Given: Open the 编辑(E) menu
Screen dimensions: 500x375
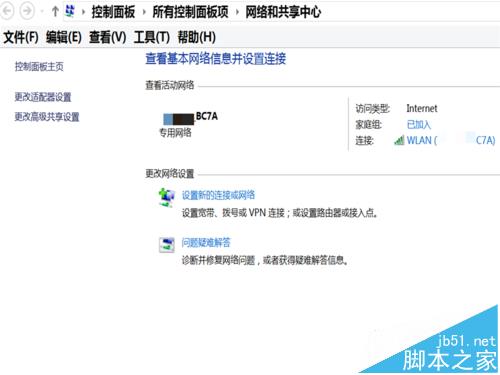Looking at the screenshot, I should tap(64, 37).
